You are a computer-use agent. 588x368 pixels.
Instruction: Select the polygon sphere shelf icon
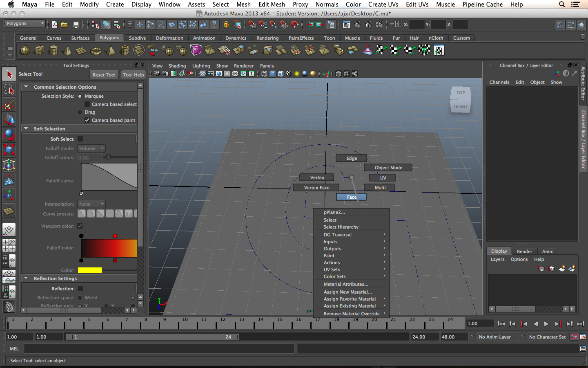point(25,50)
